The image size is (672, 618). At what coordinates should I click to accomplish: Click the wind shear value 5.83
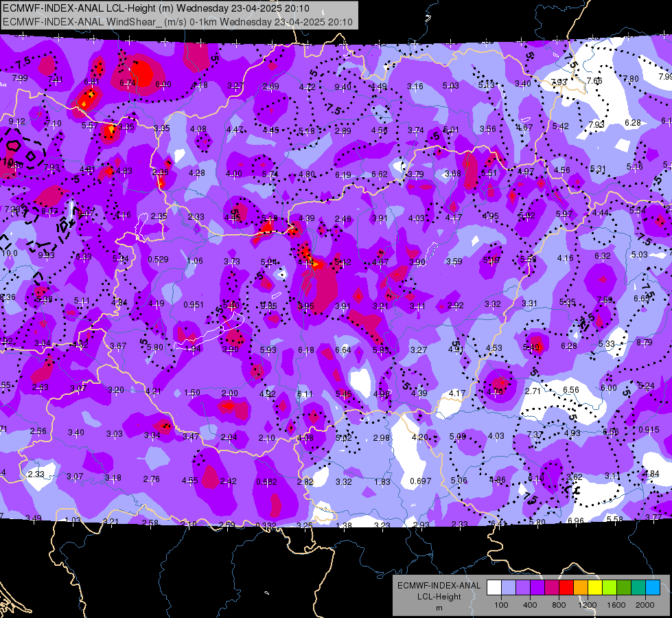tap(380, 350)
